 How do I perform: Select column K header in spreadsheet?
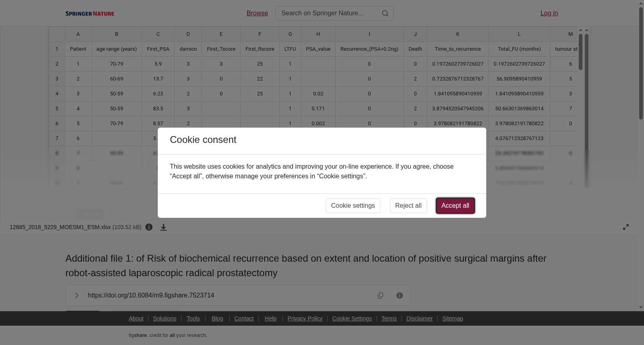click(458, 34)
